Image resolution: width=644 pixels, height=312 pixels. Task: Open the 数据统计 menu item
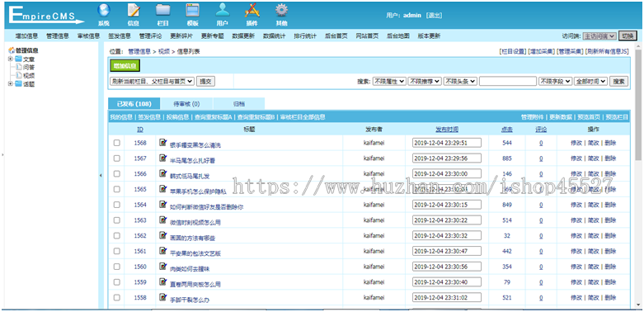pos(275,36)
